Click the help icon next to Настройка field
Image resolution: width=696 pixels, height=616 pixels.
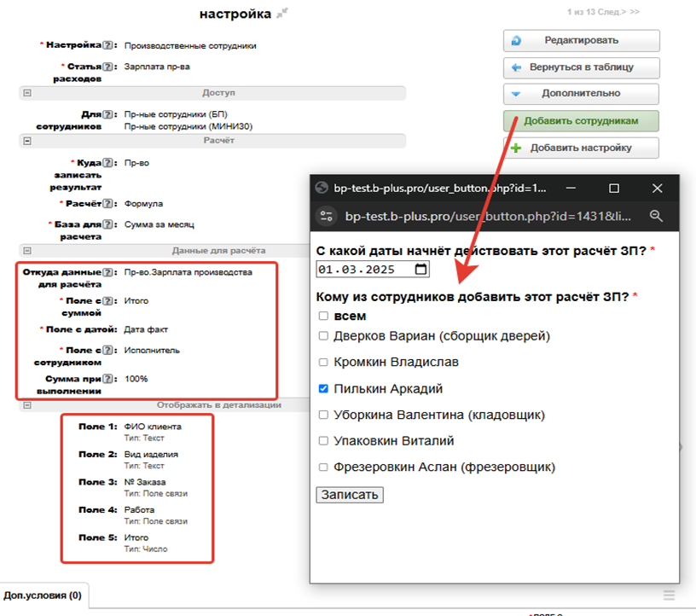point(108,45)
